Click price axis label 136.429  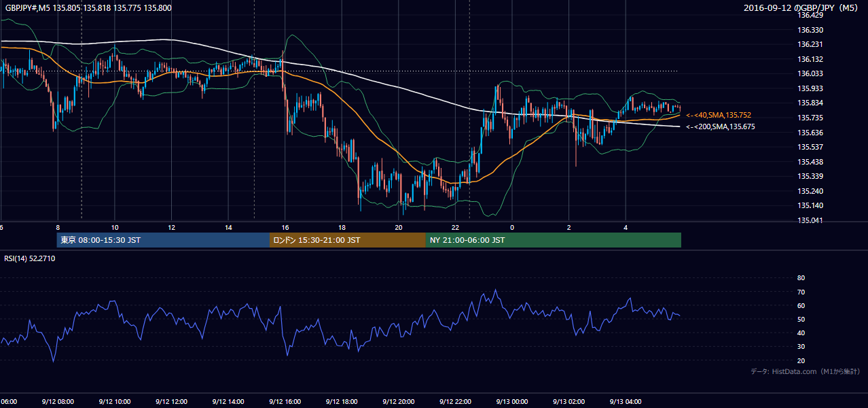pos(810,15)
